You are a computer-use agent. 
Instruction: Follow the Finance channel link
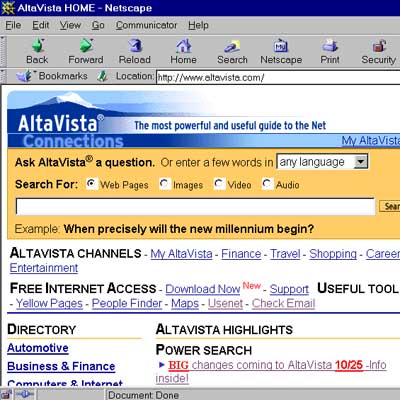coord(241,254)
